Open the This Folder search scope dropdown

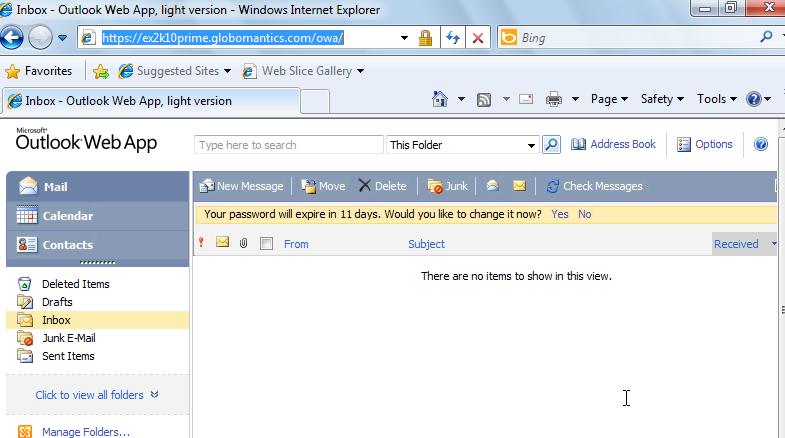(x=463, y=145)
